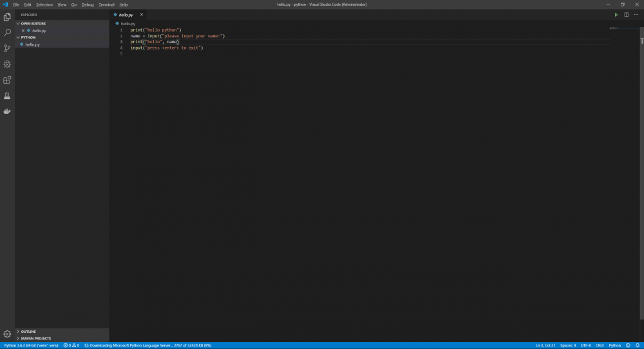Run the Python file with the green play icon

(x=616, y=15)
